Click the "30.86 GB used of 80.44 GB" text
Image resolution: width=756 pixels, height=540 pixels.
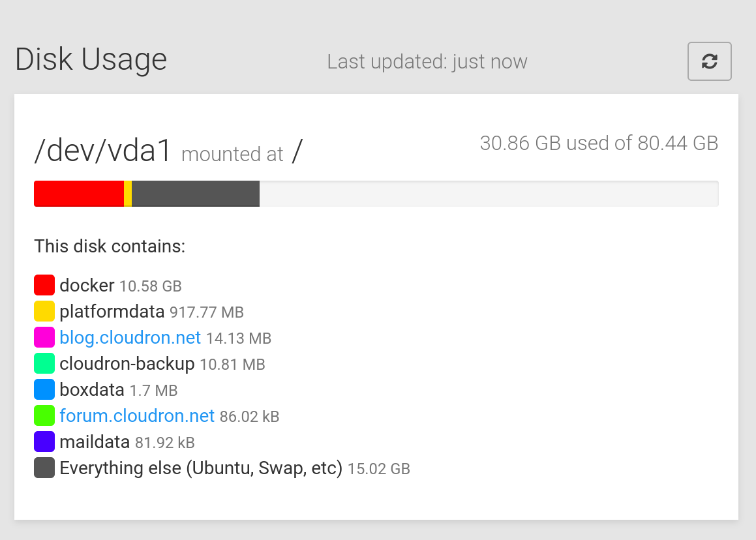point(598,143)
